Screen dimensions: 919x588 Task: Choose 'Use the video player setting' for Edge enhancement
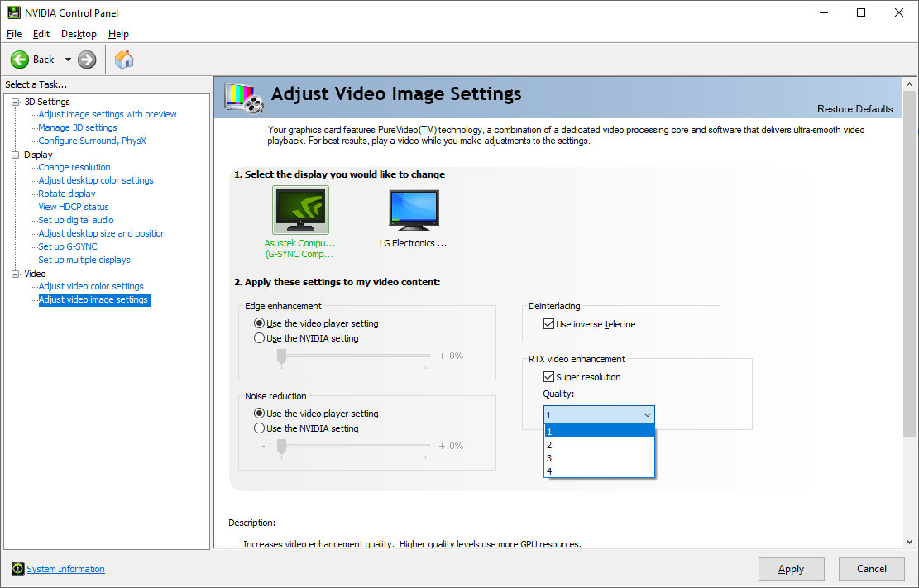(259, 323)
